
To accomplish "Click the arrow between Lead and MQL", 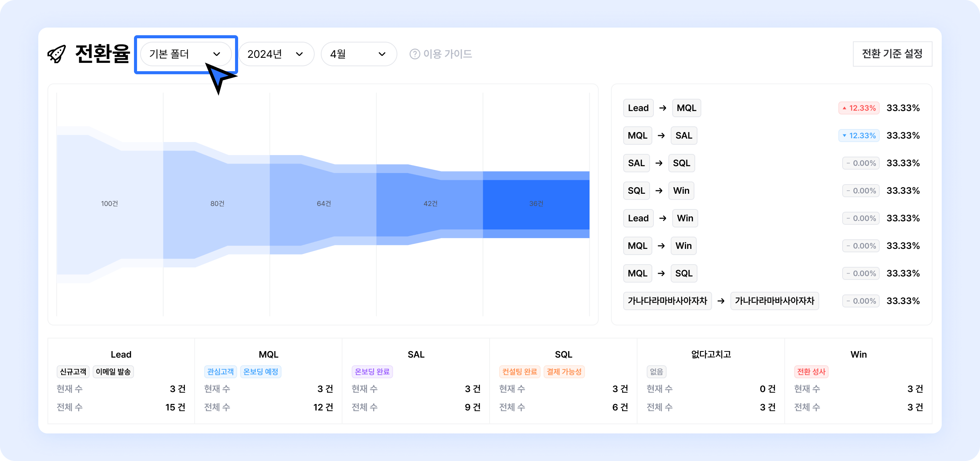I will tap(663, 108).
